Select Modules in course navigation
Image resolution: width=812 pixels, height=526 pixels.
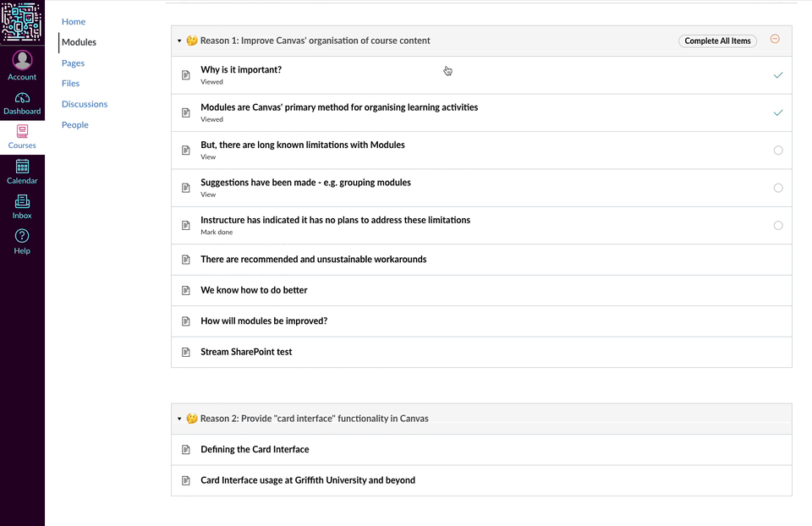point(80,42)
